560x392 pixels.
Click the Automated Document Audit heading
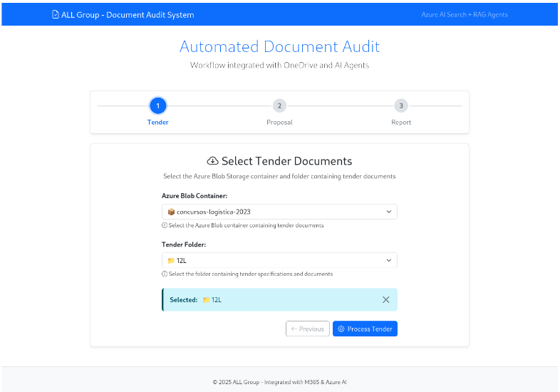point(279,46)
